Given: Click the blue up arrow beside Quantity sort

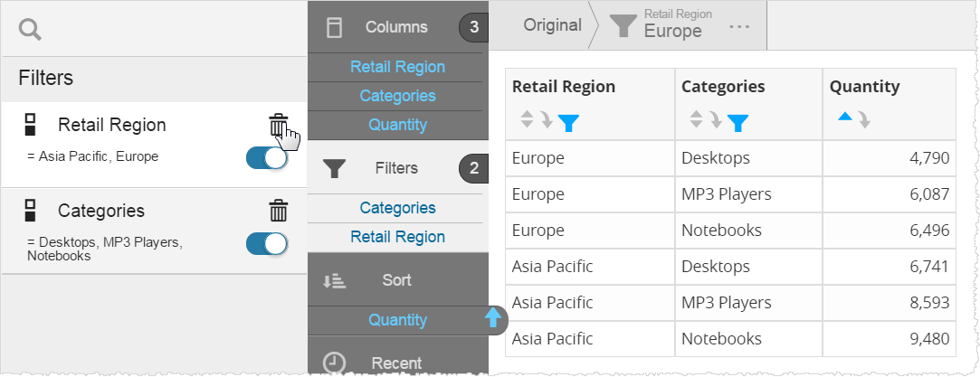Looking at the screenshot, I should 493,317.
